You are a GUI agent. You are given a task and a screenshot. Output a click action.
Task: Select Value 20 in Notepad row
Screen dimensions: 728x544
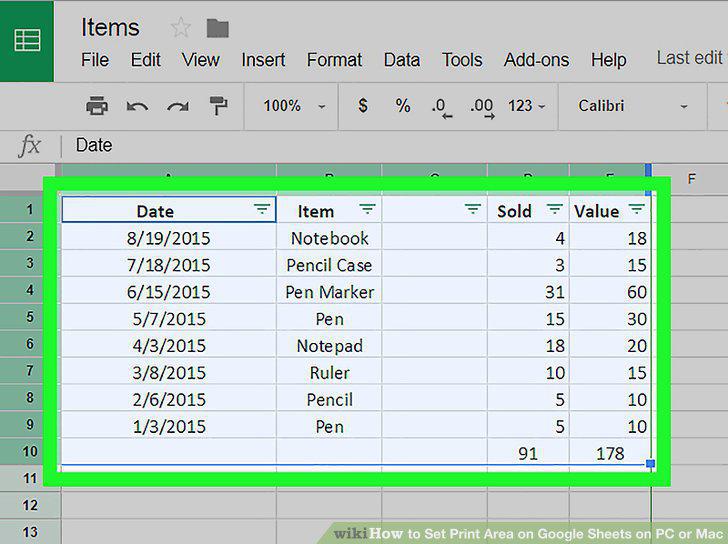pos(611,346)
